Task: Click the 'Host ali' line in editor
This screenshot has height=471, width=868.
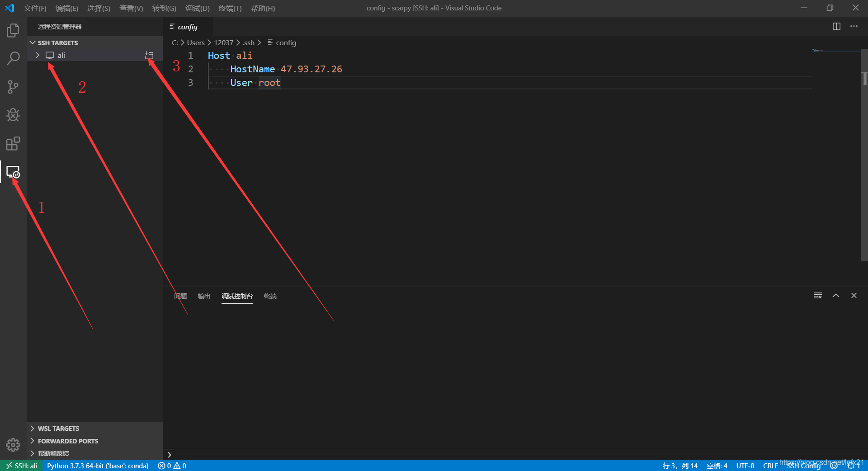Action: pos(230,55)
